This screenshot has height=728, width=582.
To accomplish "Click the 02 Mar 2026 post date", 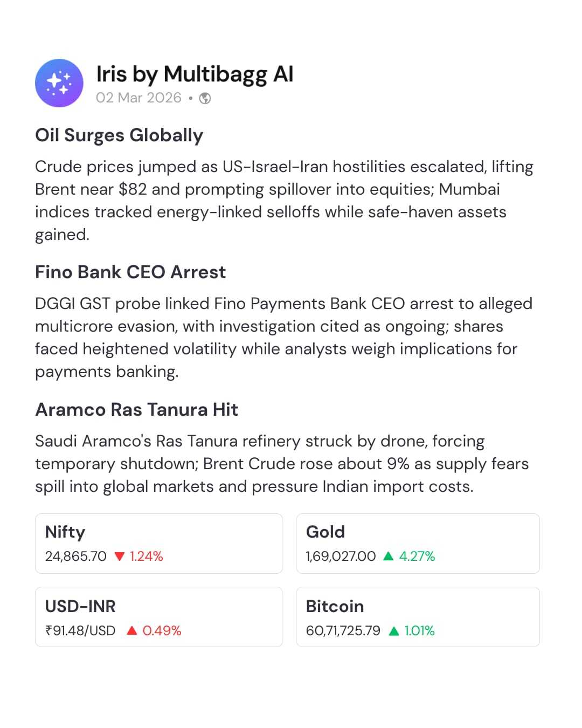I will coord(138,98).
